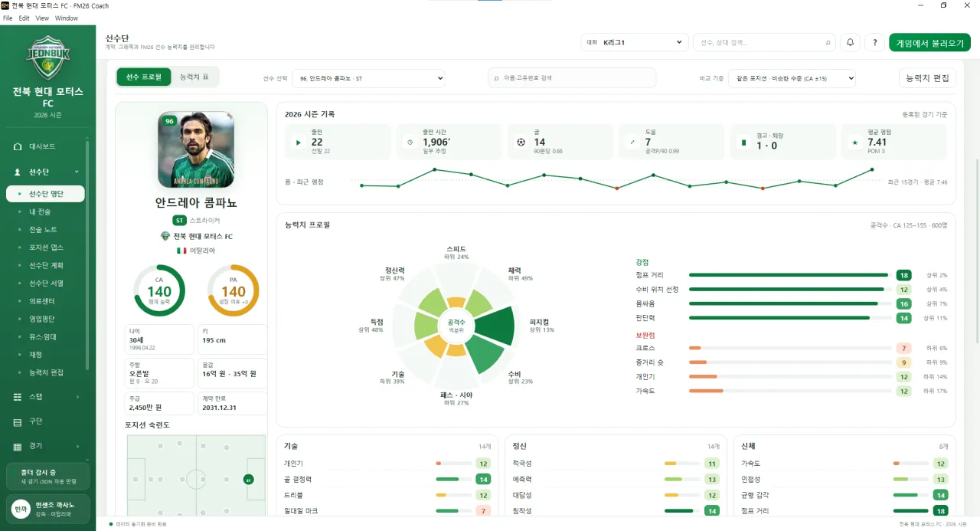Click the notification bell icon
Image resolution: width=980 pixels, height=531 pixels.
tap(850, 43)
